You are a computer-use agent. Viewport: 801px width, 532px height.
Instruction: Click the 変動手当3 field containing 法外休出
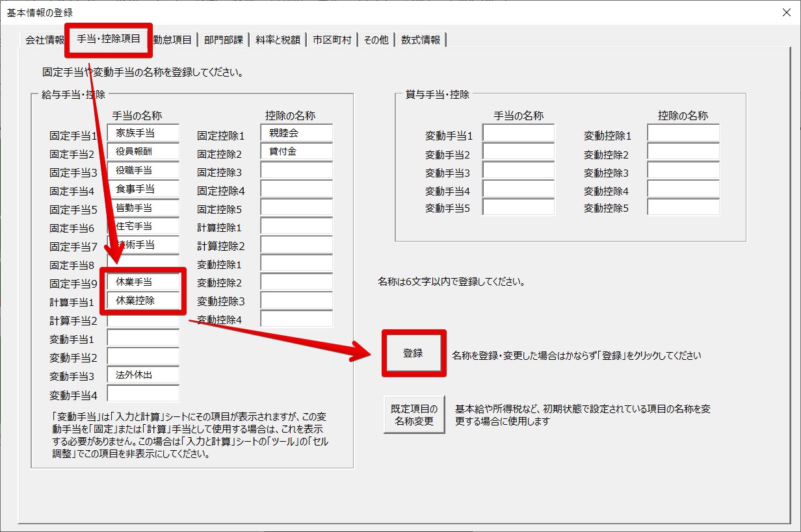[x=143, y=375]
